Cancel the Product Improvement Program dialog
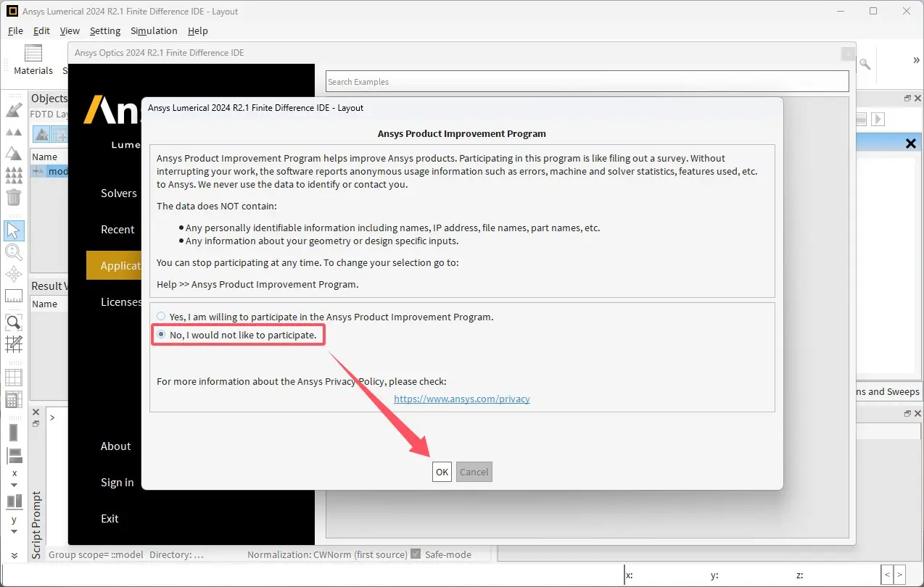924x587 pixels. click(474, 472)
